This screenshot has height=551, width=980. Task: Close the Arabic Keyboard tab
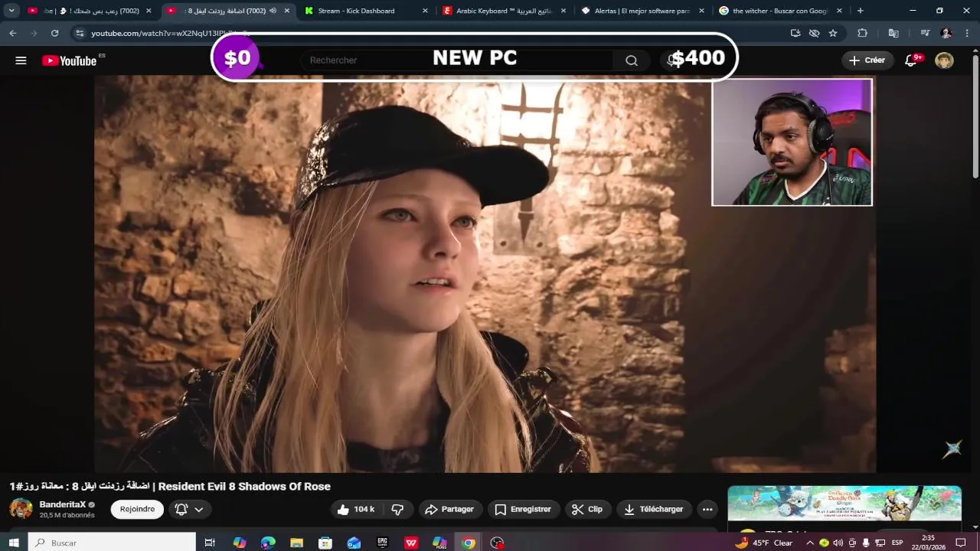click(563, 11)
